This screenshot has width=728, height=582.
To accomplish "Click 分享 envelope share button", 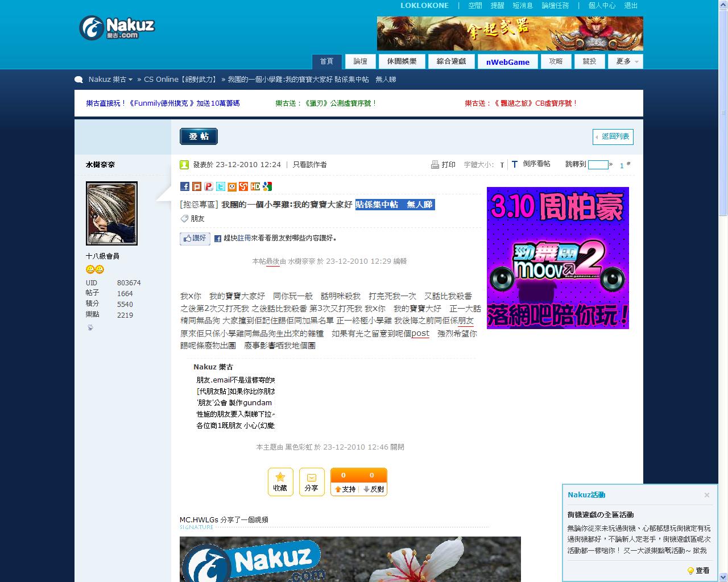I will point(312,481).
